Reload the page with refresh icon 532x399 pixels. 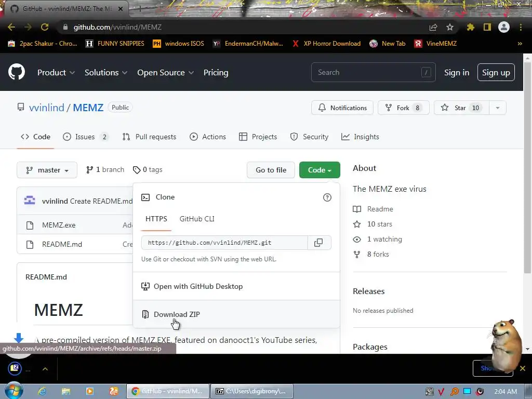pos(45,27)
